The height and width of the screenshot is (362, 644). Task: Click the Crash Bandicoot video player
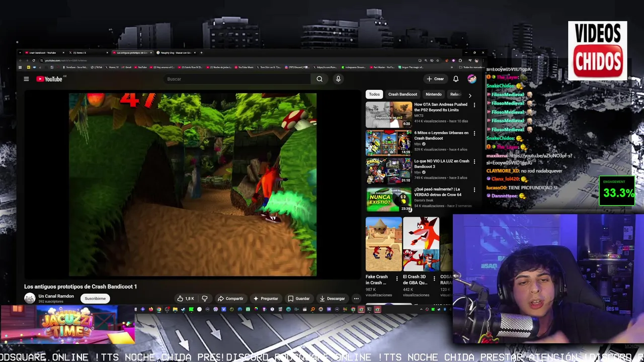click(x=193, y=185)
